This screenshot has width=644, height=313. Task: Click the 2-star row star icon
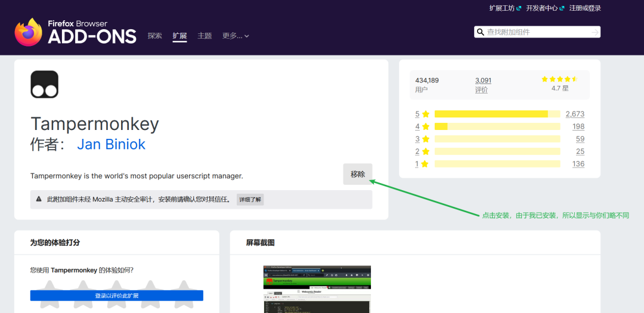(x=426, y=151)
